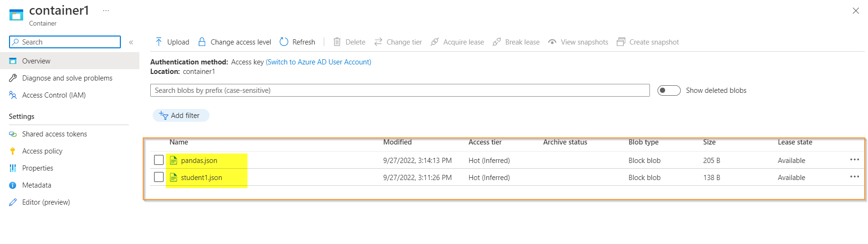The width and height of the screenshot is (868, 244).
Task: Open Shared access tokens settings
Action: (x=55, y=134)
